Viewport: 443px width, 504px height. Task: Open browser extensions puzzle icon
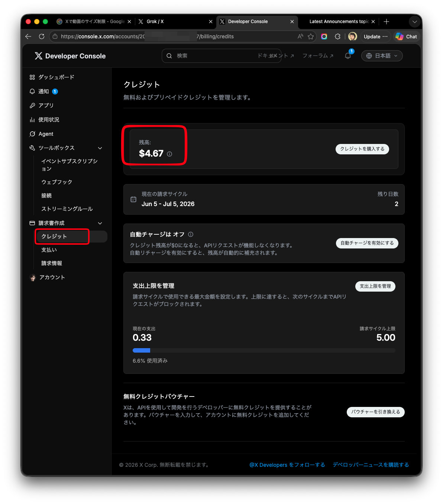click(x=337, y=36)
